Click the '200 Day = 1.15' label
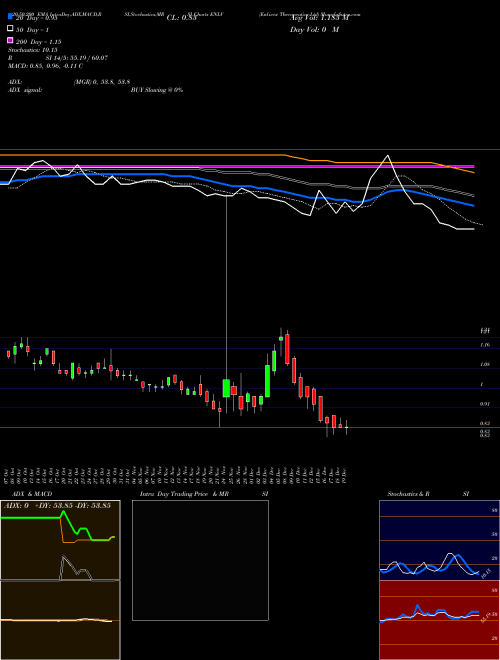Viewport: 500px width, 660px height. 39,42
